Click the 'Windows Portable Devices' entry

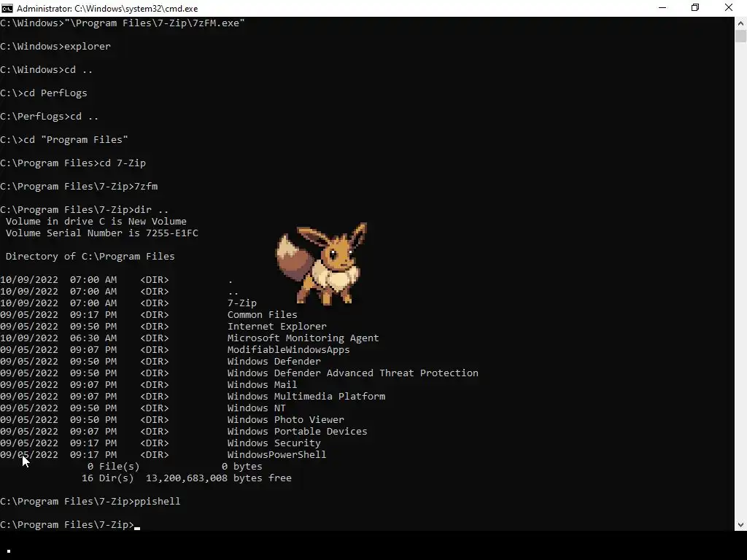(x=298, y=432)
